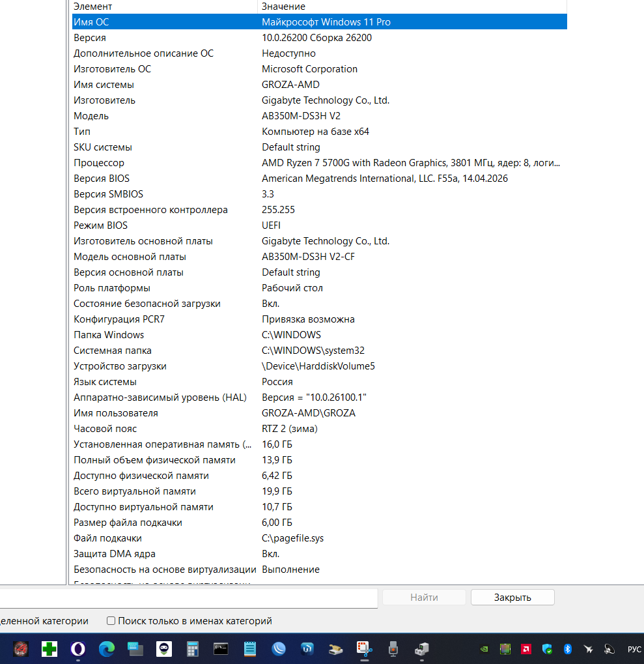Select the 'Версия' row with 10.0.26200
Image resolution: width=644 pixels, height=664 pixels.
point(320,38)
